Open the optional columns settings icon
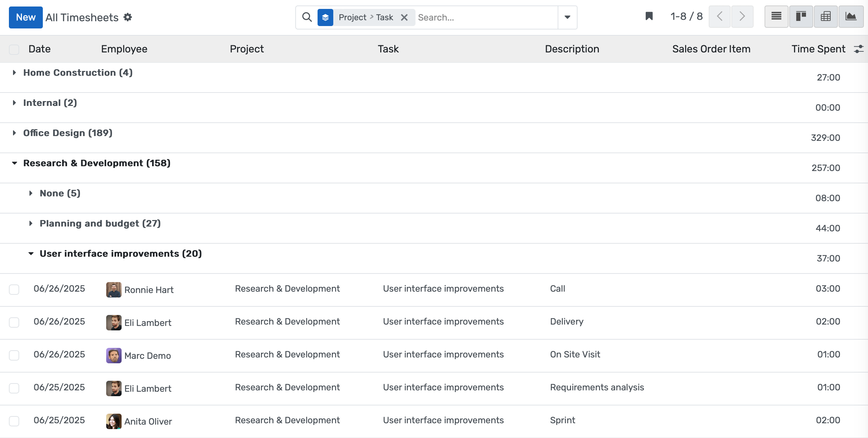The height and width of the screenshot is (438, 868). 859,49
